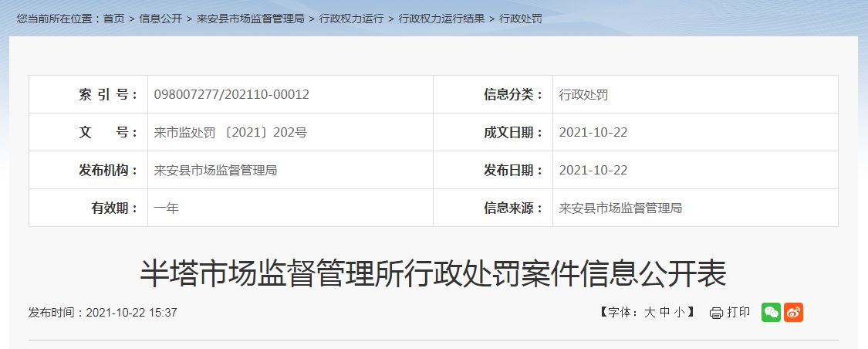This screenshot has width=868, height=349.
Task: Click the 您当前所在位置 label
Action: tap(59, 19)
